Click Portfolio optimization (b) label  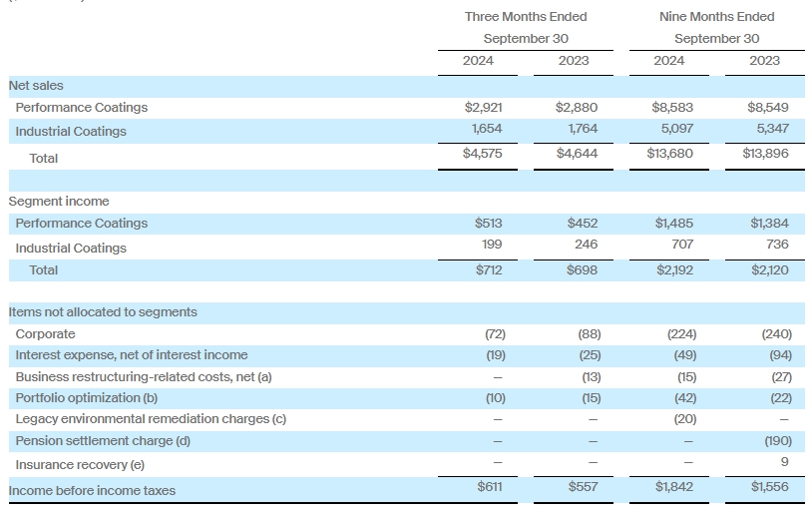coord(87,398)
